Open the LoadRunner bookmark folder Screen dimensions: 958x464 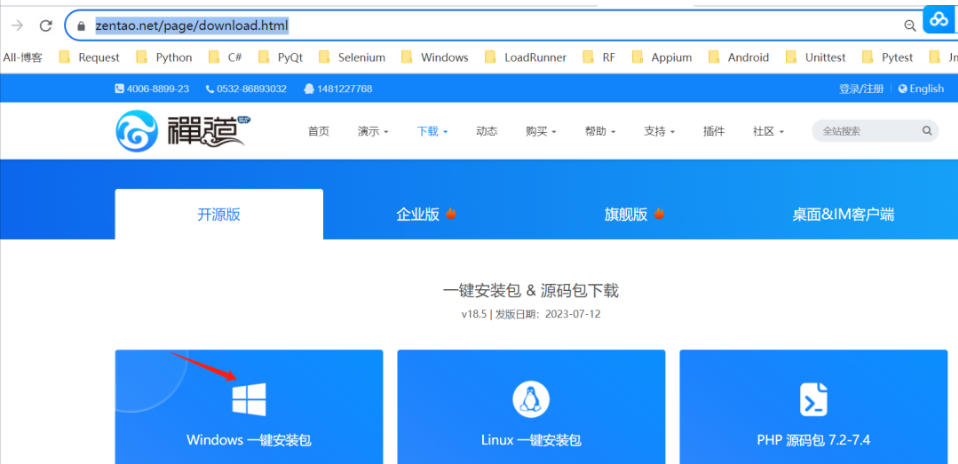coord(525,57)
